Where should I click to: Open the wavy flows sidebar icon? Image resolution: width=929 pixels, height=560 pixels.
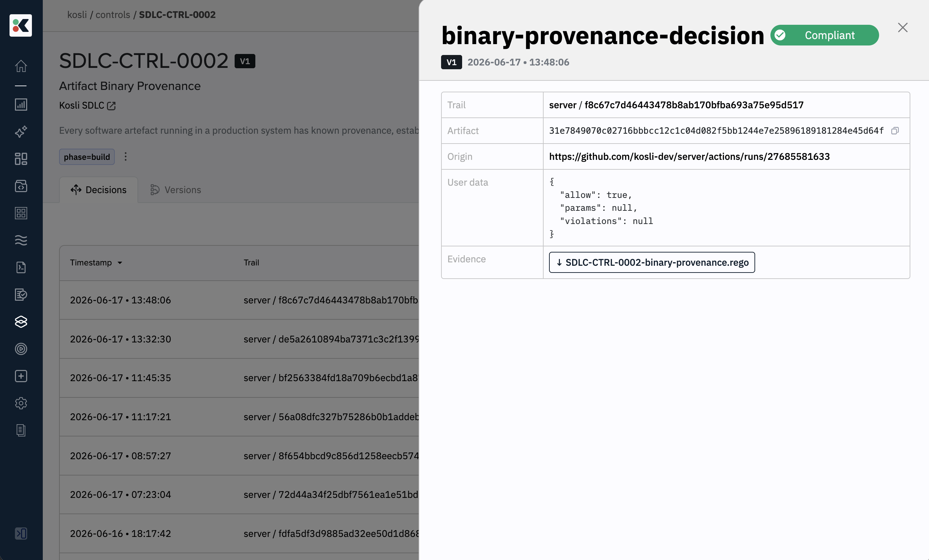click(21, 240)
